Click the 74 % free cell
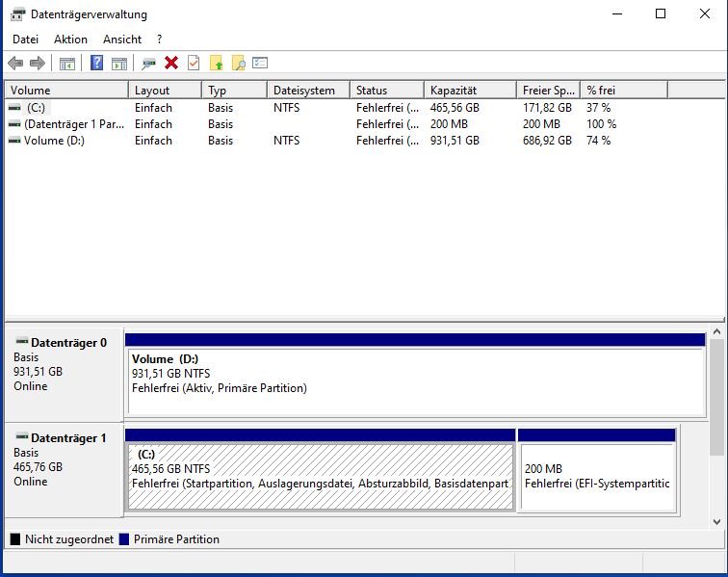 [x=598, y=141]
